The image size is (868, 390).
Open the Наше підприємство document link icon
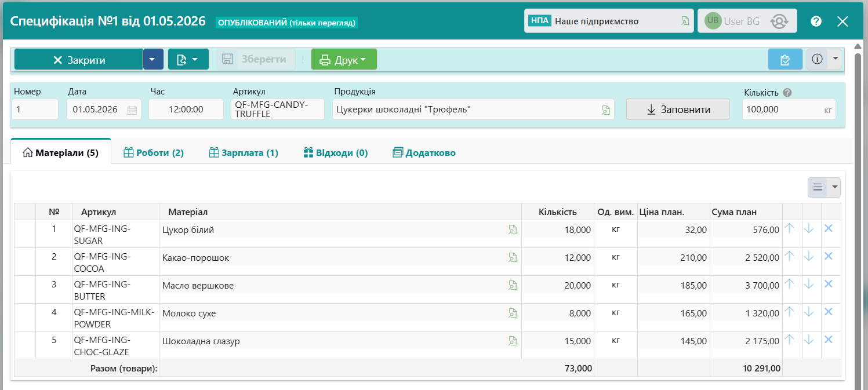click(x=685, y=21)
